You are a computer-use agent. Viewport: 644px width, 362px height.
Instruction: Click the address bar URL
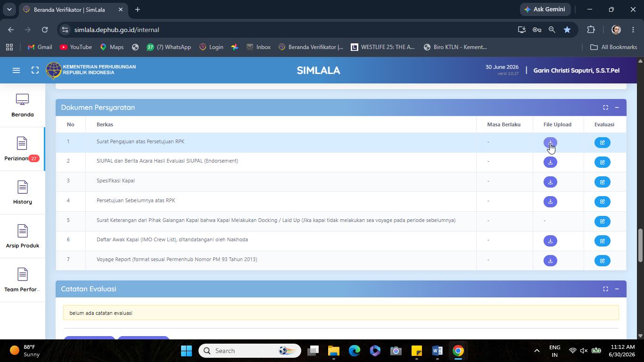[116, 30]
